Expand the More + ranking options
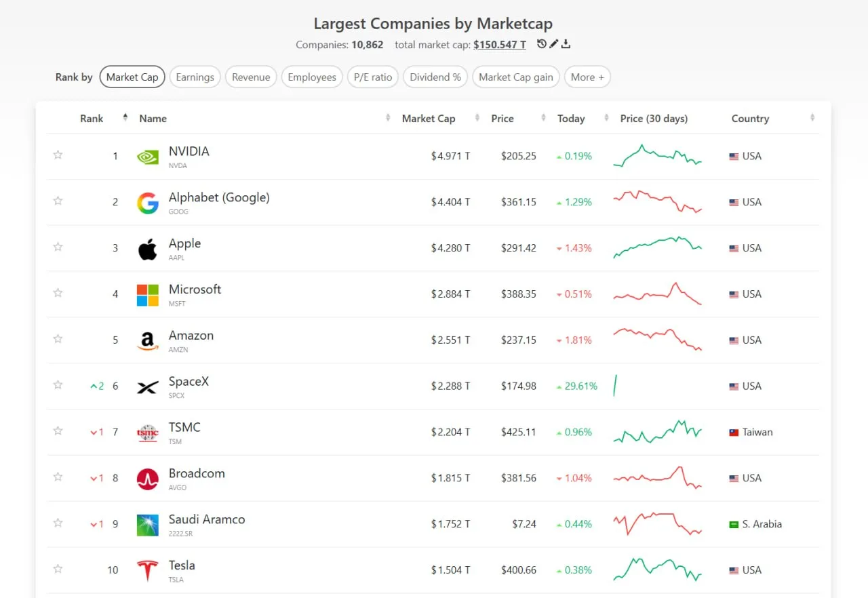The height and width of the screenshot is (598, 868). pyautogui.click(x=587, y=77)
